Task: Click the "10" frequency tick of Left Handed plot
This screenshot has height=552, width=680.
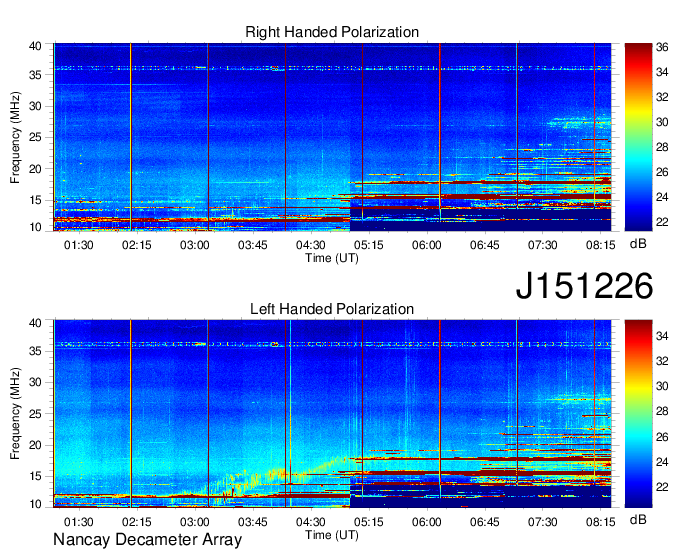Action: pos(35,504)
